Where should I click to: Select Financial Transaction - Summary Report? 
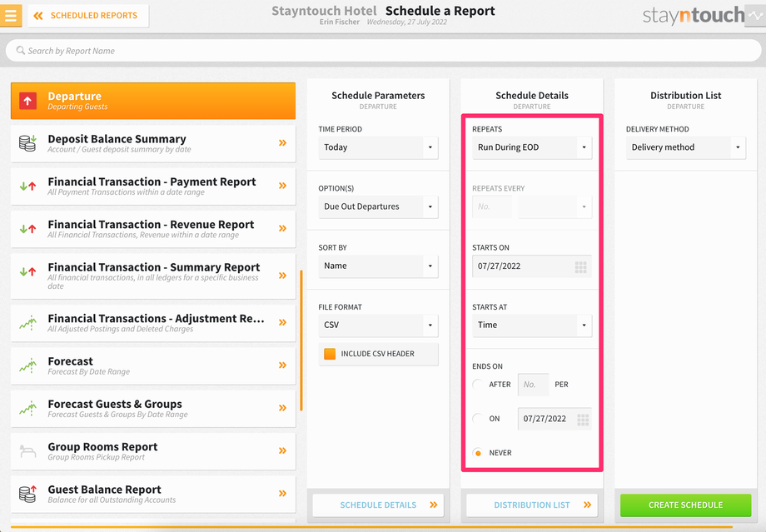153,276
